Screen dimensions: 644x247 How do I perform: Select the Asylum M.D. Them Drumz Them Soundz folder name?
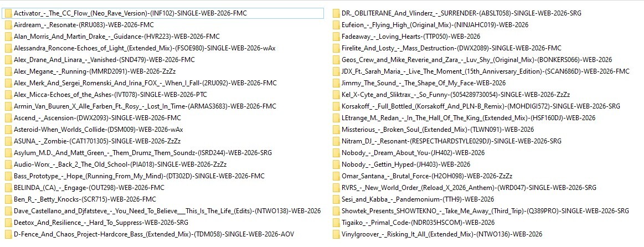pos(142,153)
